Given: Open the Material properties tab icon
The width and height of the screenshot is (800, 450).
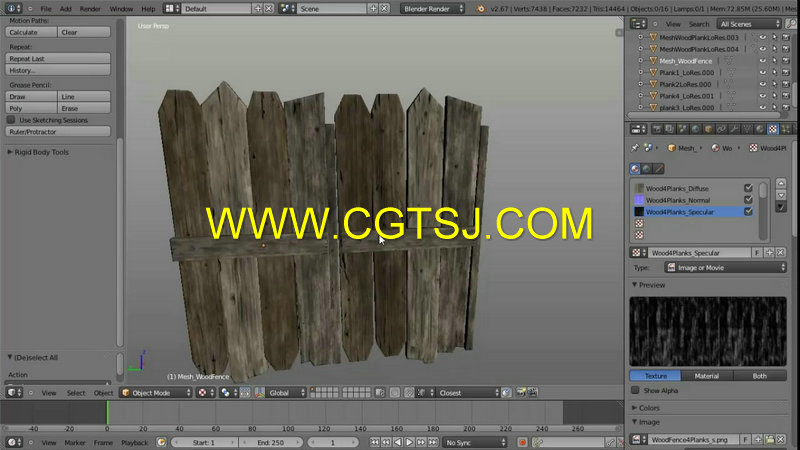Looking at the screenshot, I should coord(760,129).
